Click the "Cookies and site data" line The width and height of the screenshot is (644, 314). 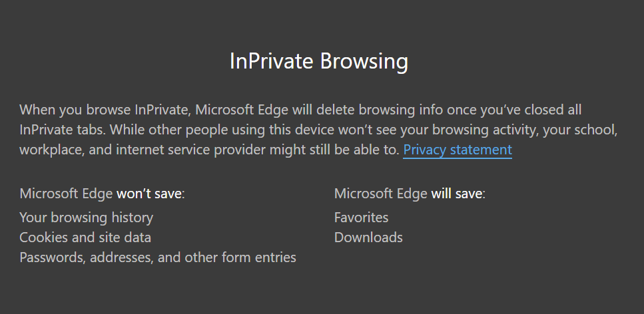tap(85, 237)
